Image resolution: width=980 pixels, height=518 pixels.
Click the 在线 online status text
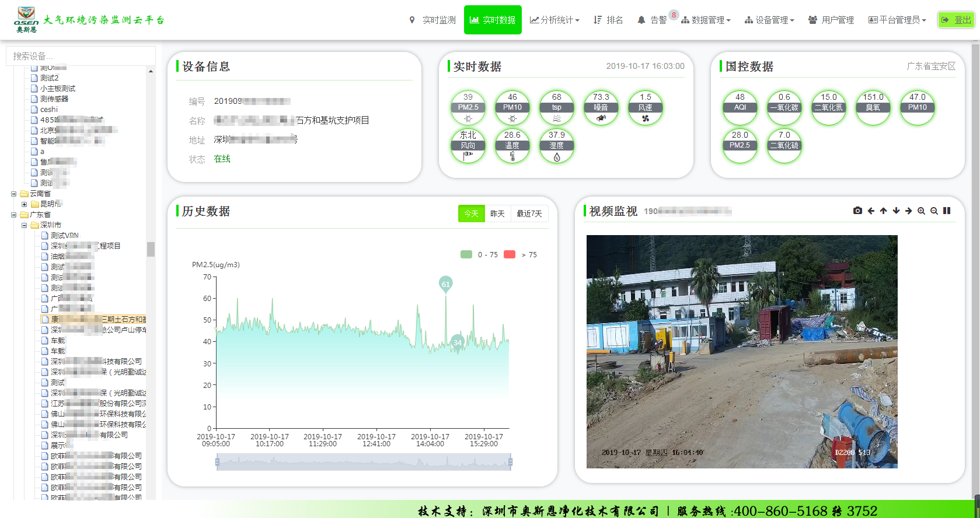[222, 159]
